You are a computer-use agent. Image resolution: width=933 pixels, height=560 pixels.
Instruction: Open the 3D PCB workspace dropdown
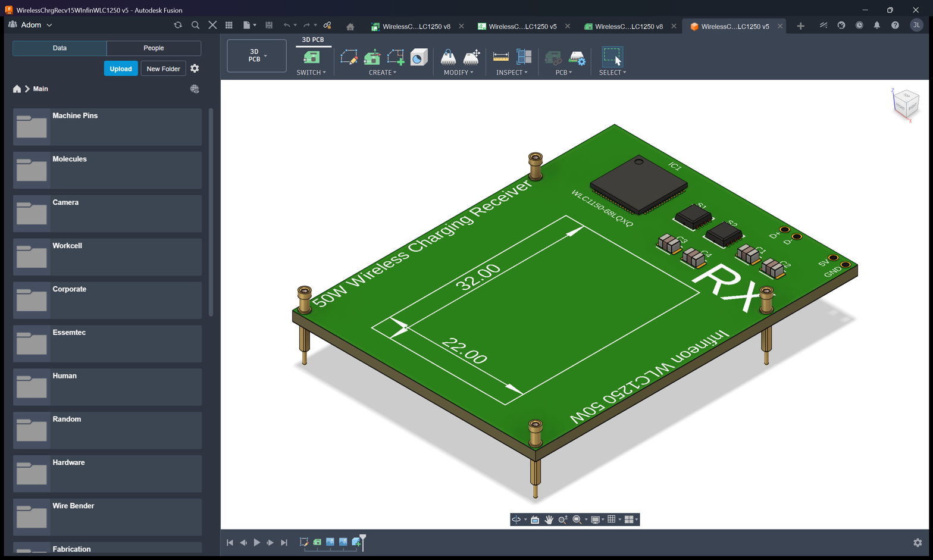pyautogui.click(x=257, y=56)
